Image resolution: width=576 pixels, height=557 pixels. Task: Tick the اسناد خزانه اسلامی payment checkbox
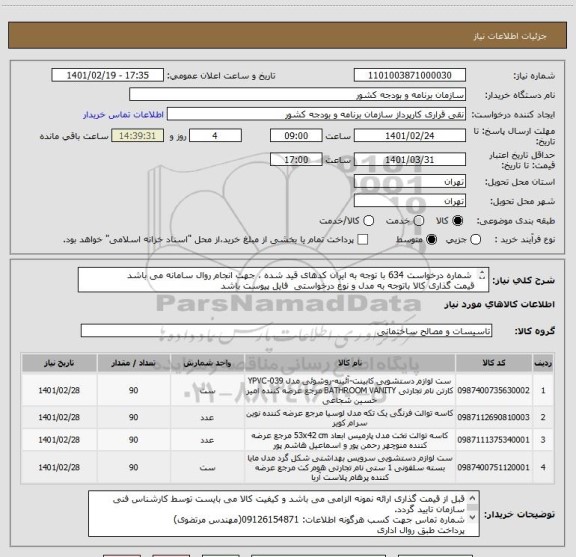[x=363, y=240]
